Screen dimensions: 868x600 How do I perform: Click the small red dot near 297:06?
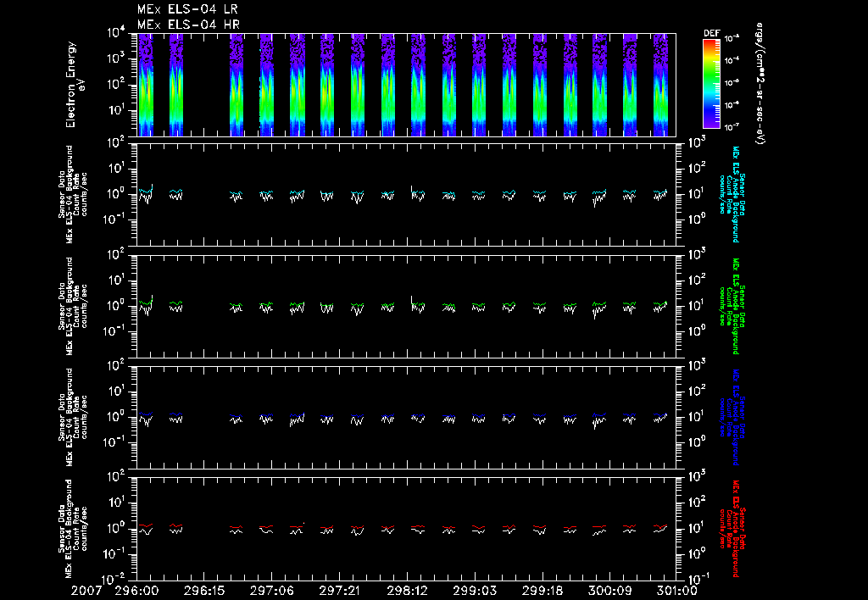pos(303,523)
